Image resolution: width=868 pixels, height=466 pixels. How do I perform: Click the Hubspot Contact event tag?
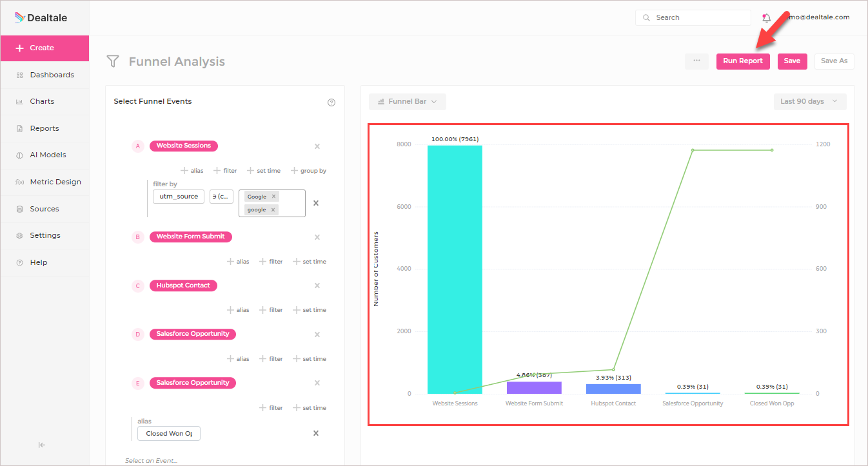pyautogui.click(x=184, y=286)
